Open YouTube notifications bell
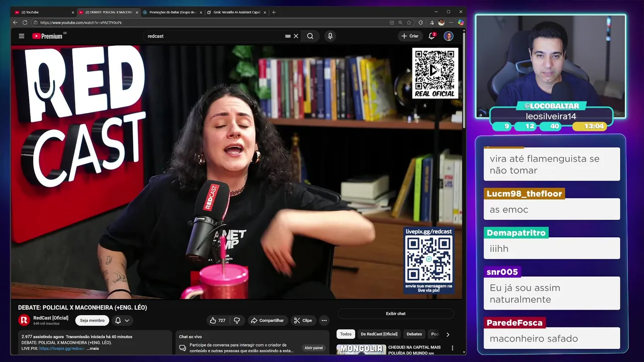 click(432, 36)
